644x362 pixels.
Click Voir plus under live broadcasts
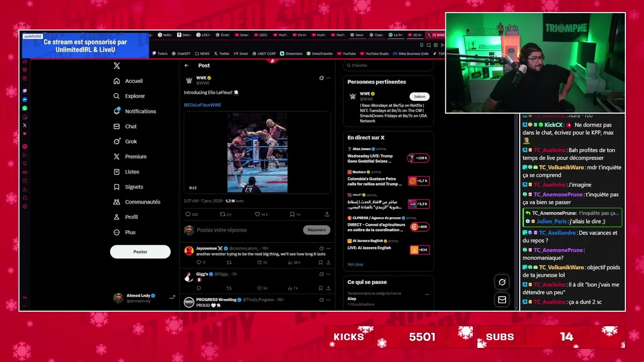point(355,264)
